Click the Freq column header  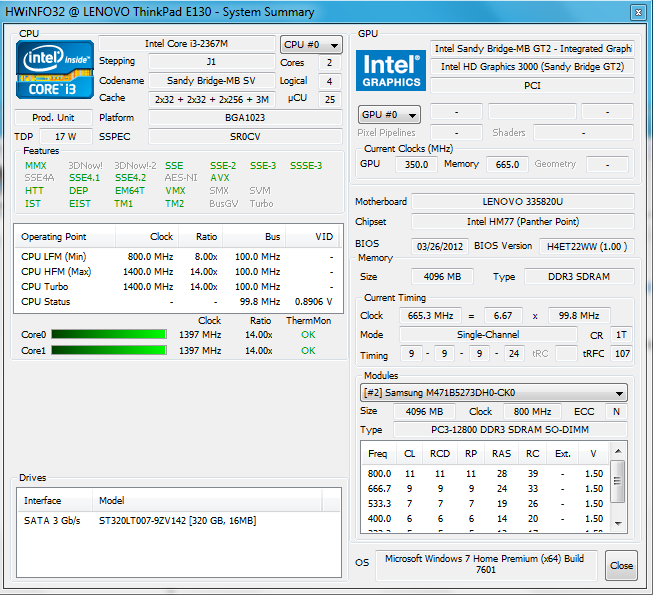pyautogui.click(x=378, y=453)
